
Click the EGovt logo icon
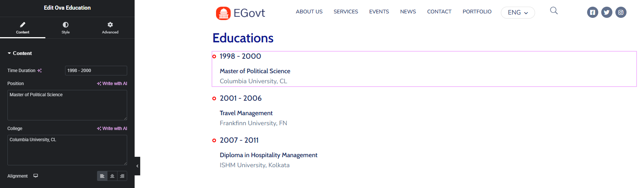tap(223, 13)
